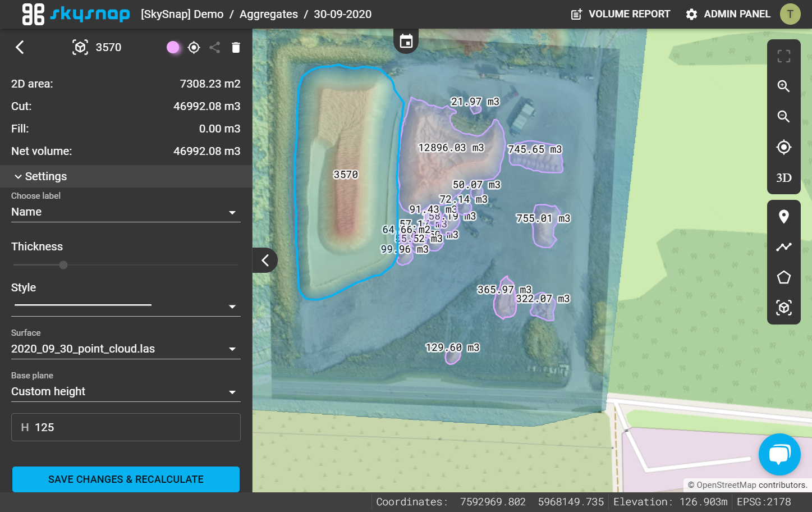The height and width of the screenshot is (512, 812).
Task: Center map on measurement 3570 target icon
Action: (194, 47)
